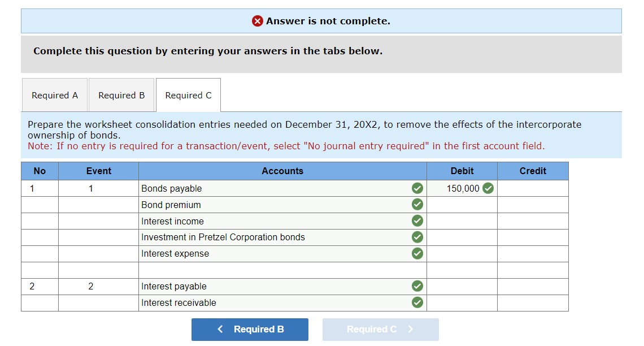Click the checkmark icon next to Bond premium
644x346 pixels.
tap(417, 205)
